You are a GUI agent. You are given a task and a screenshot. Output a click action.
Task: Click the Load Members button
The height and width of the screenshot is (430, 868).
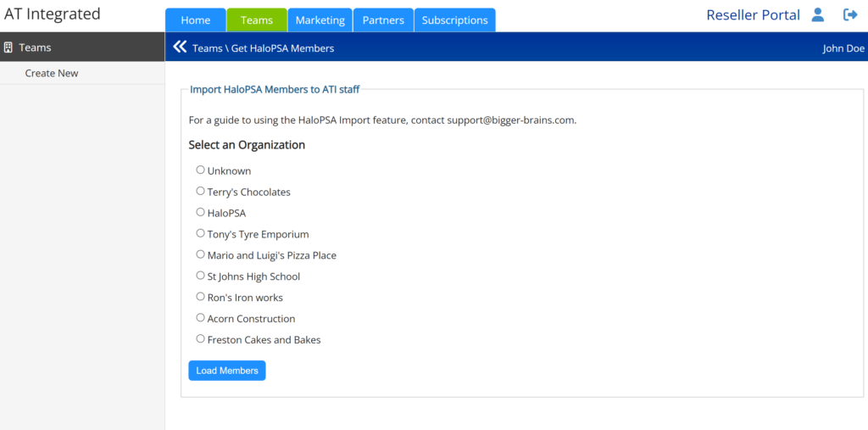click(x=227, y=371)
